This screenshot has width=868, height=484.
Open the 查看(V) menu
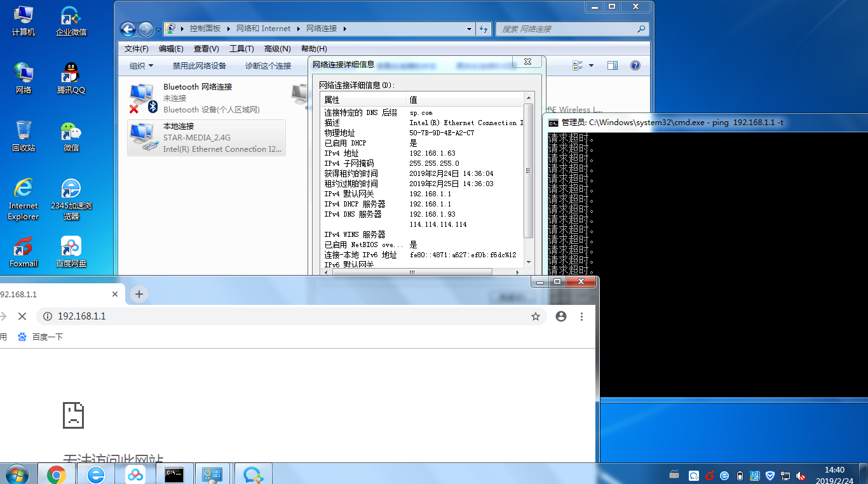click(207, 49)
